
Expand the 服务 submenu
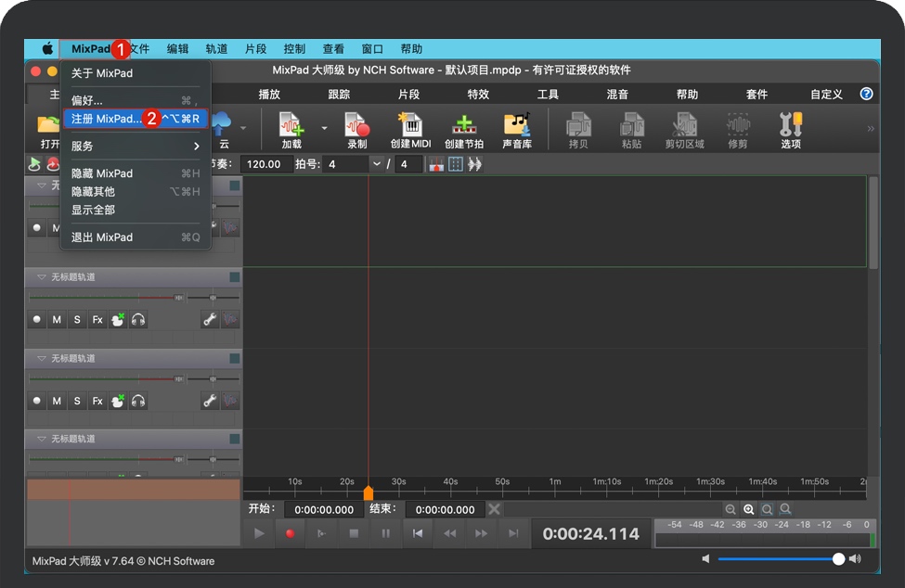coord(136,146)
